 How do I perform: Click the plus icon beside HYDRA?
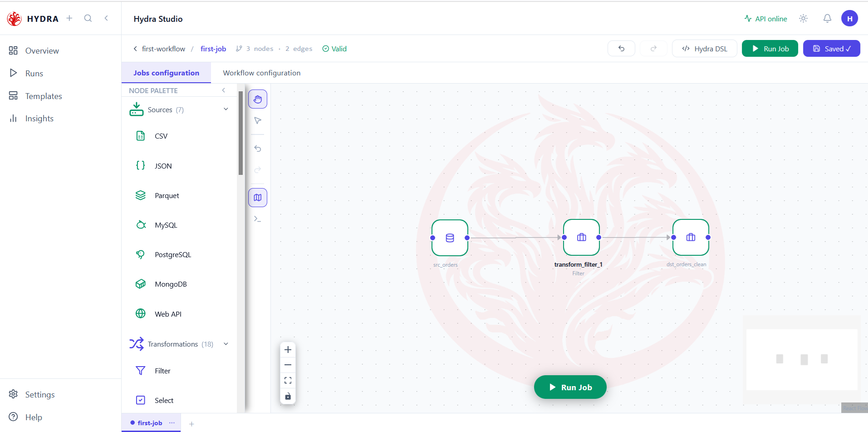[x=69, y=18]
